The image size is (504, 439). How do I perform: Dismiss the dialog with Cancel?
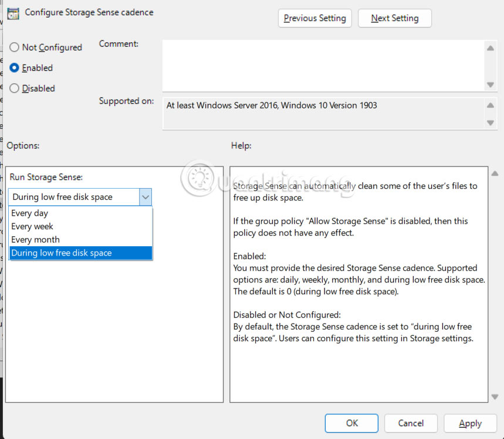click(x=411, y=423)
